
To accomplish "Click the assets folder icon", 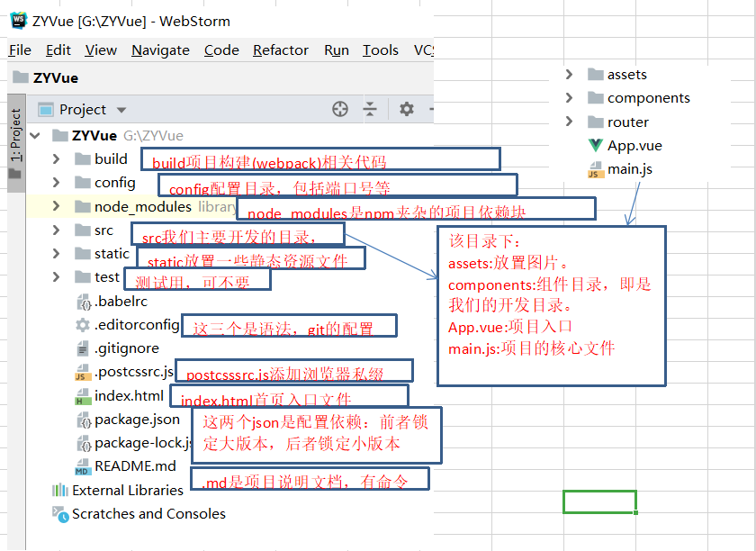I will [596, 75].
